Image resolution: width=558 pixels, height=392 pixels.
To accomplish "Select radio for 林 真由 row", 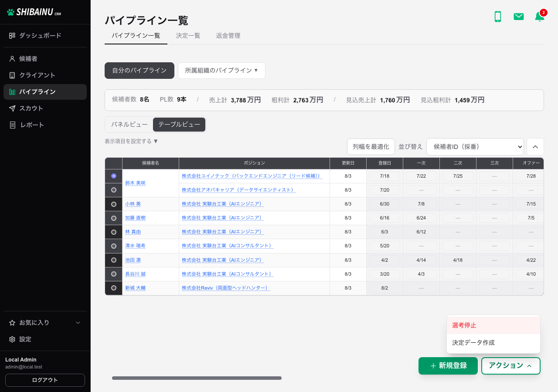I will [114, 232].
